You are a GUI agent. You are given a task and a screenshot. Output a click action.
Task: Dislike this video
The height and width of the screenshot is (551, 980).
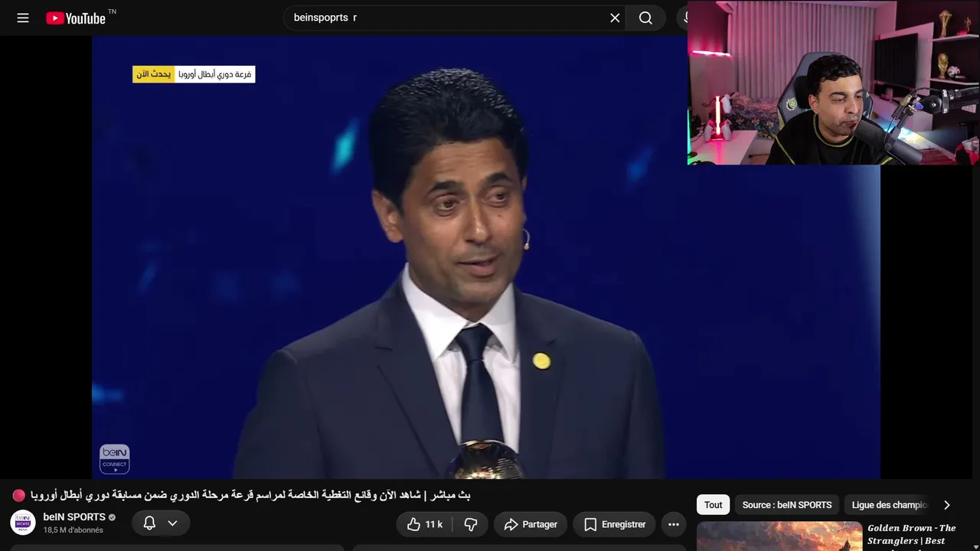[471, 524]
